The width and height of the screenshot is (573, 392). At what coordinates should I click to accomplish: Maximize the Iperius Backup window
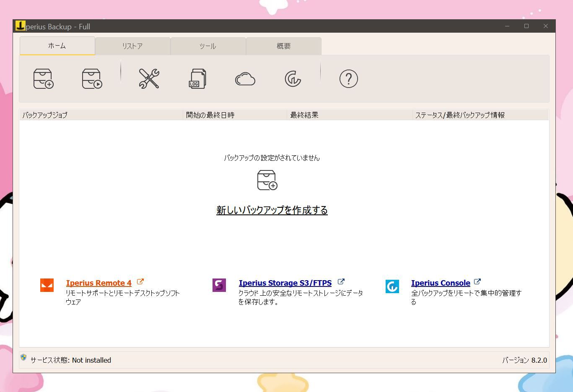pos(526,26)
